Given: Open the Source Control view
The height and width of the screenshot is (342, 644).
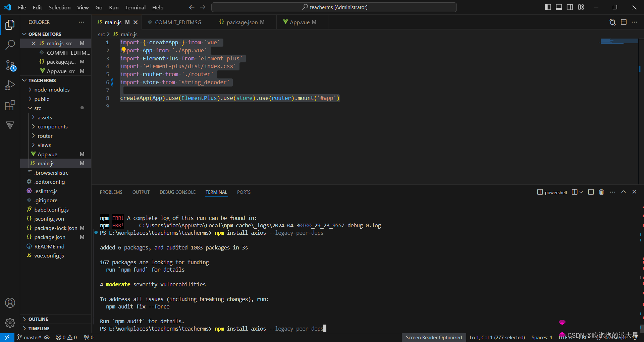Looking at the screenshot, I should point(10,66).
